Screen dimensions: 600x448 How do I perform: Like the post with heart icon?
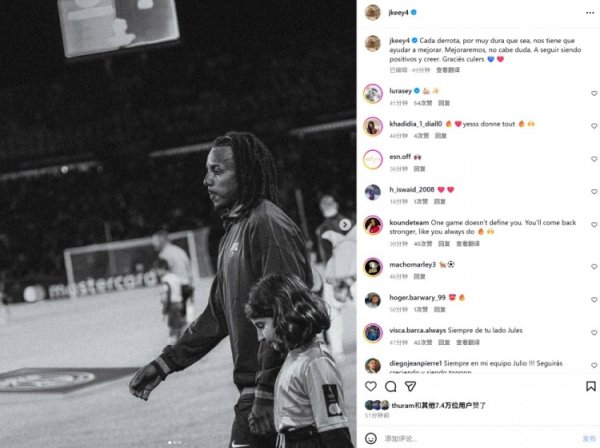coord(370,386)
